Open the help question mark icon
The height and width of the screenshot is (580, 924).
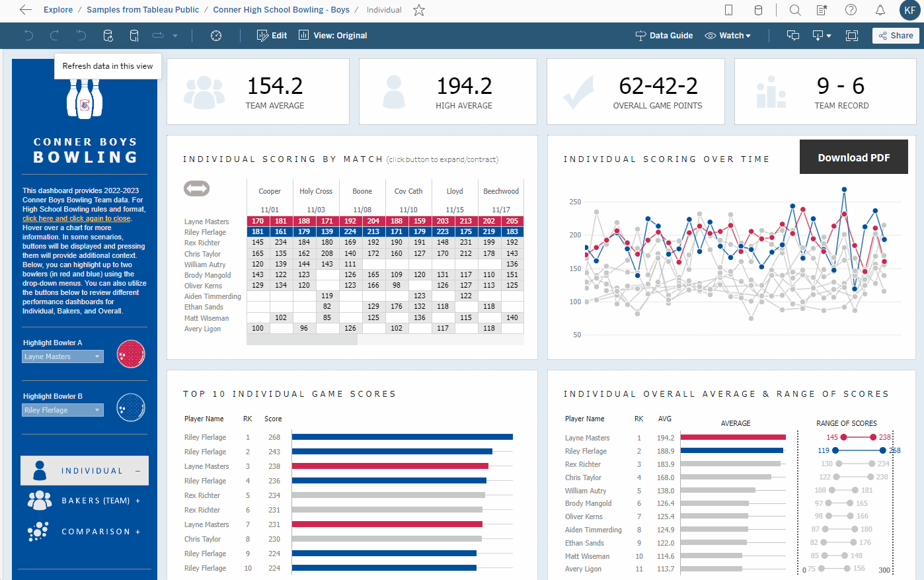pos(851,10)
